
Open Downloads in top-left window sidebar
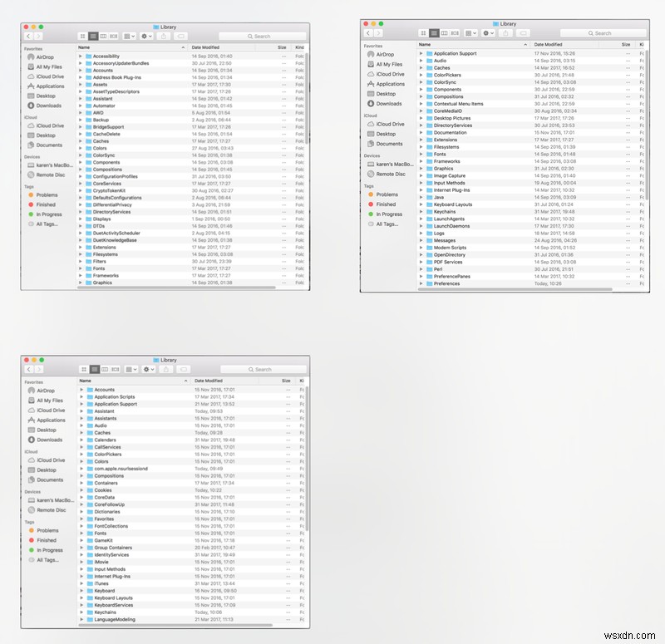point(45,106)
